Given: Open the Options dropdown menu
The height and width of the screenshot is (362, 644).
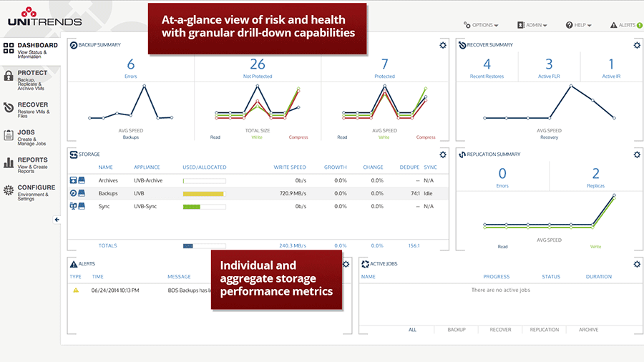Looking at the screenshot, I should [481, 25].
